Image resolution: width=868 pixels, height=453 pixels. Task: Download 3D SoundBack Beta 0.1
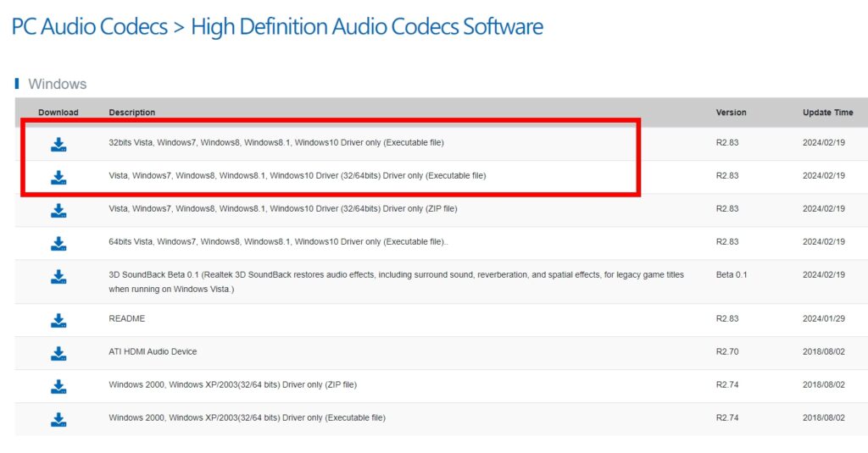click(x=58, y=277)
